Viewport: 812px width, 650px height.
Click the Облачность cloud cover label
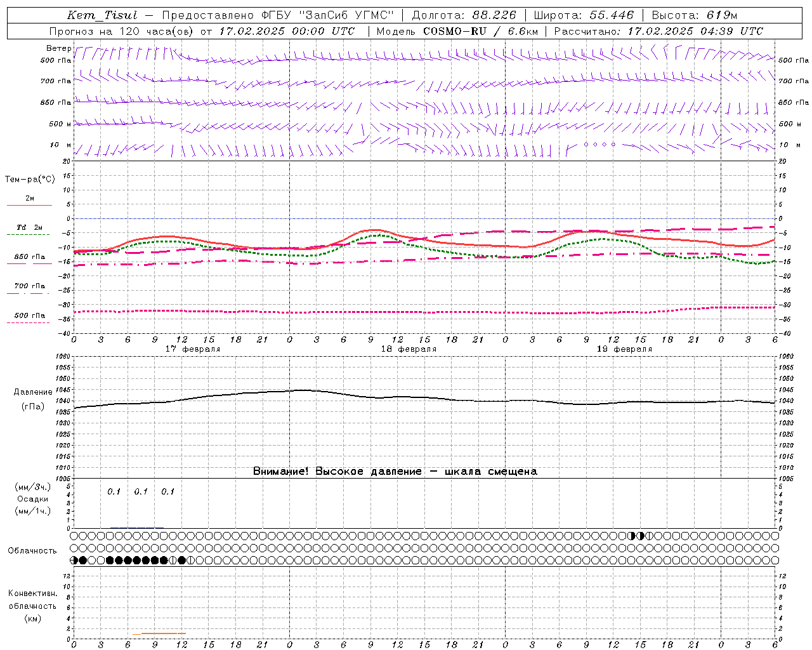(32, 551)
